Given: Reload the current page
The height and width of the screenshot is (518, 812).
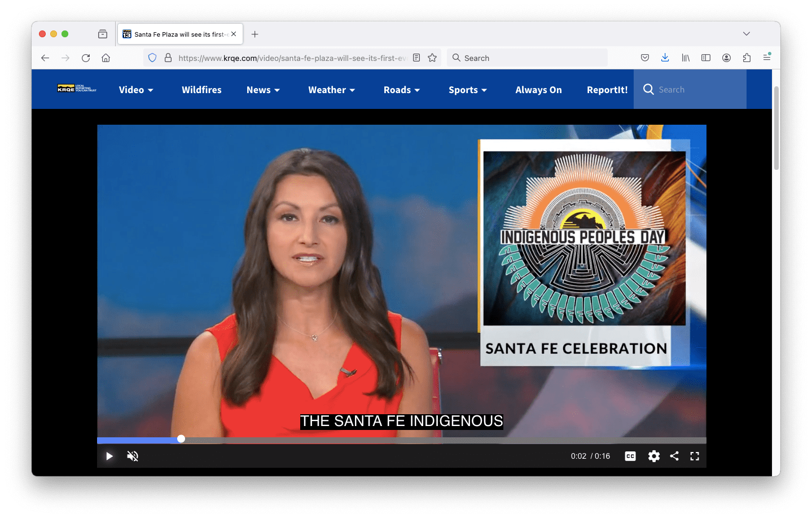Looking at the screenshot, I should tap(86, 58).
